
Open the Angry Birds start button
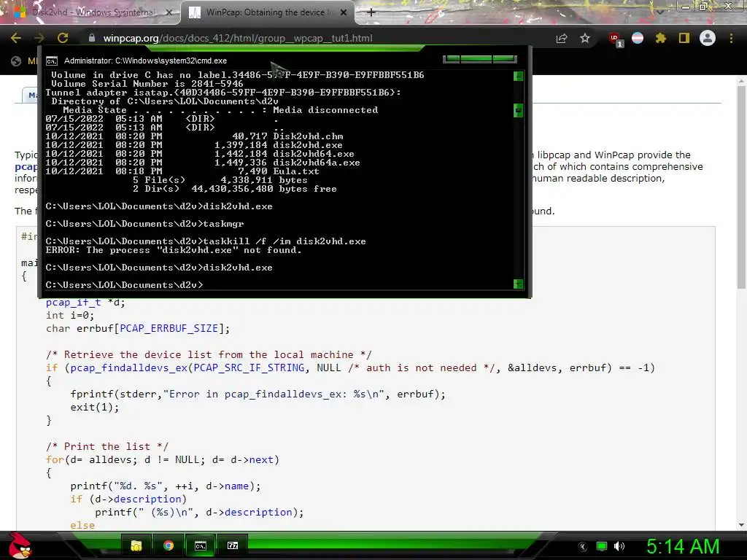[20, 545]
